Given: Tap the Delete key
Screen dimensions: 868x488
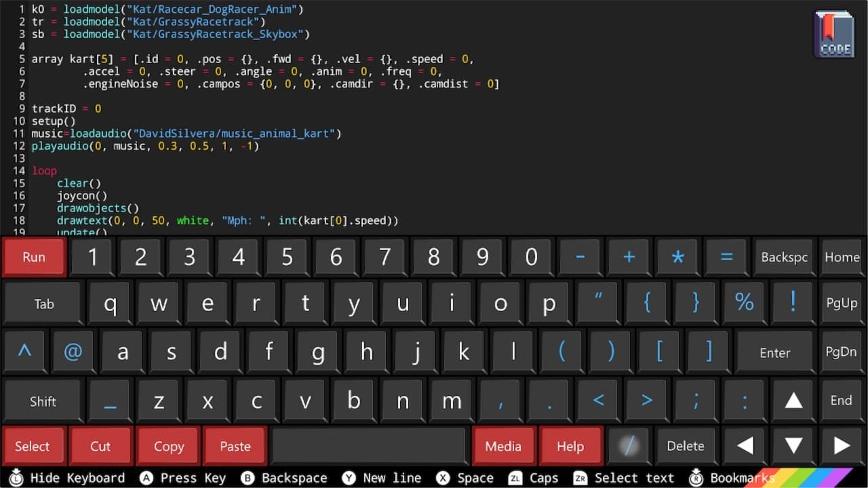Looking at the screenshot, I should pos(686,445).
